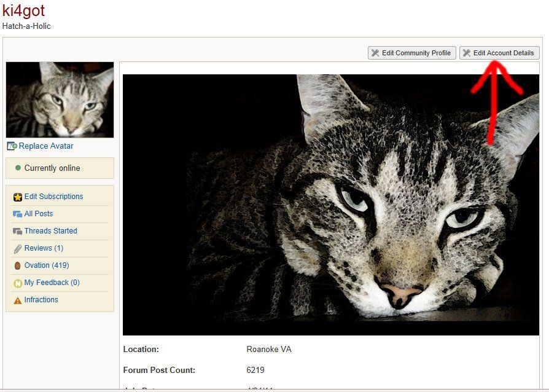Click the Roanoke VA location value
Image resolution: width=549 pixels, height=392 pixels.
pos(269,349)
